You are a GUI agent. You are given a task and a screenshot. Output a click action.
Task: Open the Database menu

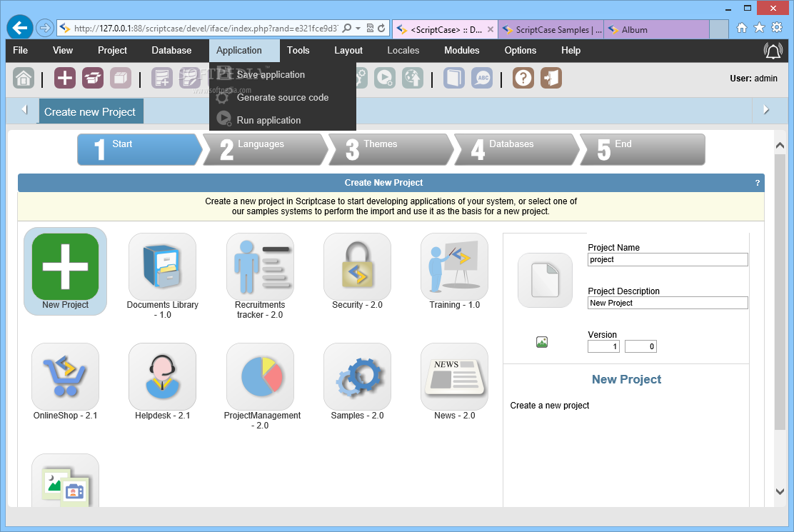pos(171,50)
